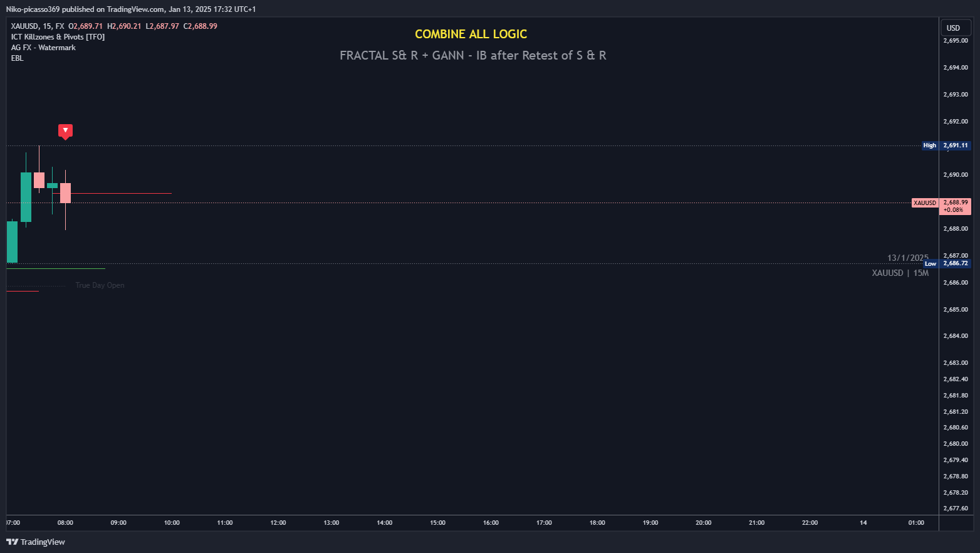Click the 12:00 time axis label
Viewport: 980px width, 553px height.
click(278, 522)
